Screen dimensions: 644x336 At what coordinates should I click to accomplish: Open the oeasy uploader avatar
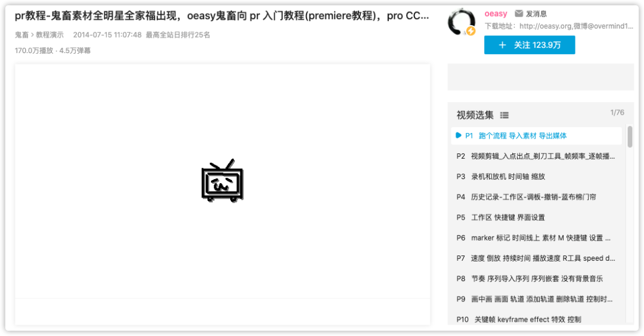click(x=462, y=22)
